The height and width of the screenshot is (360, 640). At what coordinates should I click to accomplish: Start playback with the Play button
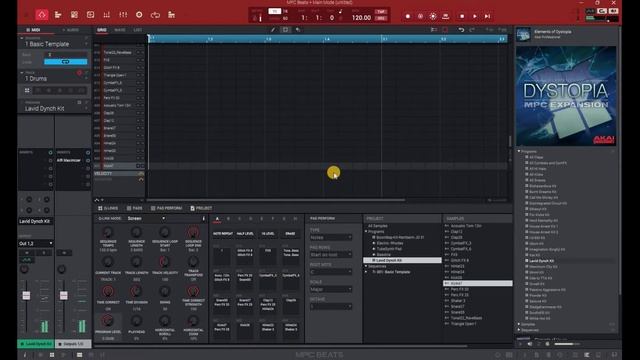[475, 16]
